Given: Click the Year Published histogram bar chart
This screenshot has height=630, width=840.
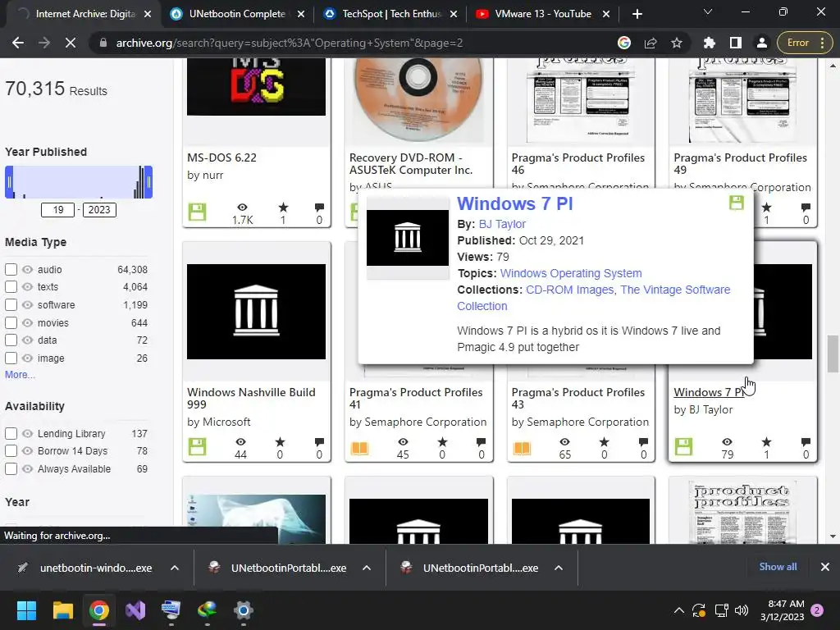Looking at the screenshot, I should (79, 182).
